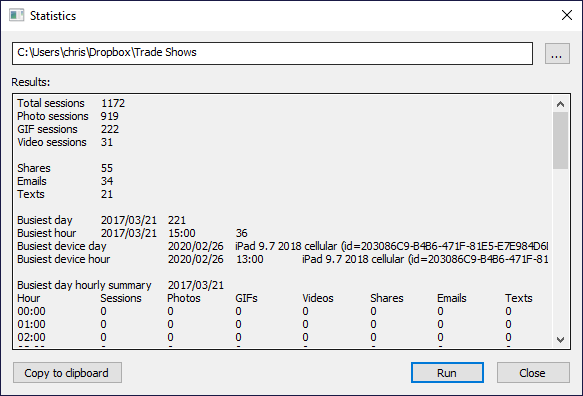Click the Busiest device hour row
This screenshot has width=583, height=396.
pos(283,259)
